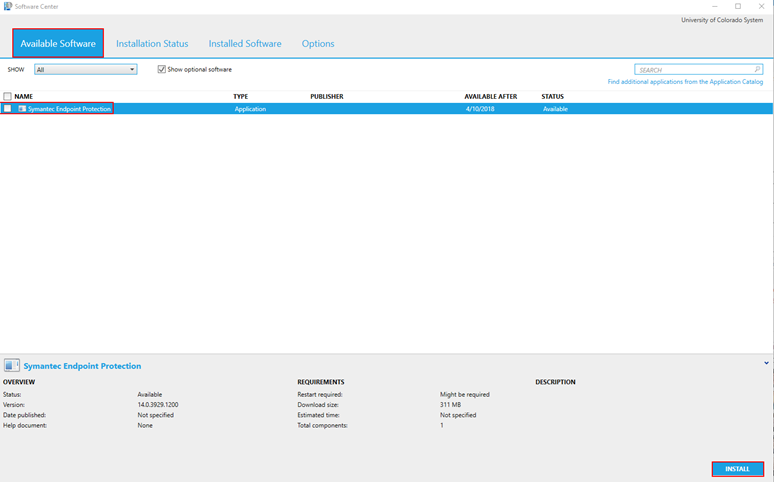The height and width of the screenshot is (482, 774).
Task: Tick the select-all checkbox by NAME
Action: click(x=7, y=96)
